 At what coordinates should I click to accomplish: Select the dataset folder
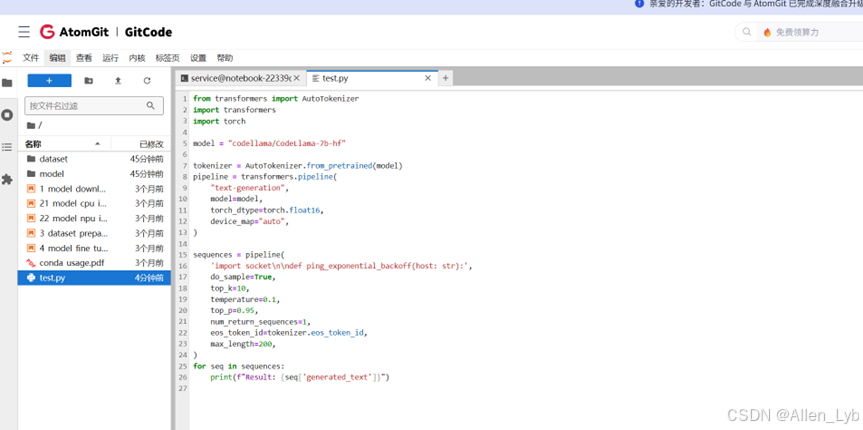tap(95, 159)
